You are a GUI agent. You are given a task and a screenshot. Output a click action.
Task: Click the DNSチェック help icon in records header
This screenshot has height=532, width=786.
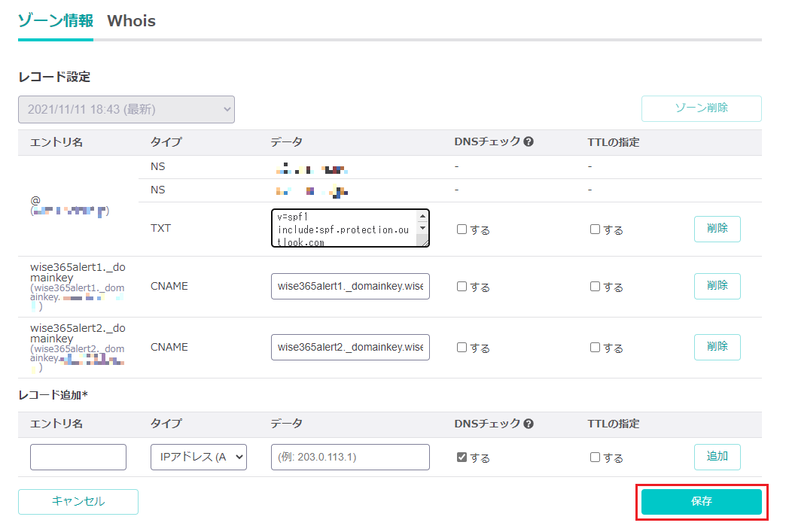(x=529, y=142)
